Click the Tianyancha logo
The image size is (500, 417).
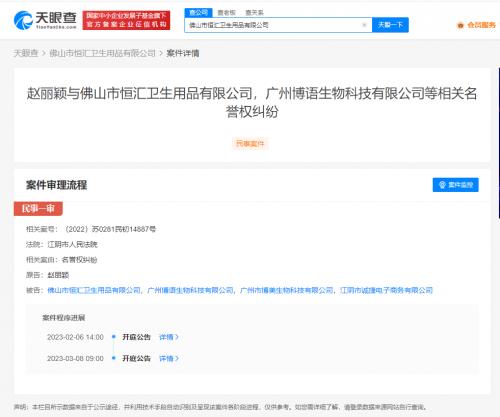[x=45, y=20]
